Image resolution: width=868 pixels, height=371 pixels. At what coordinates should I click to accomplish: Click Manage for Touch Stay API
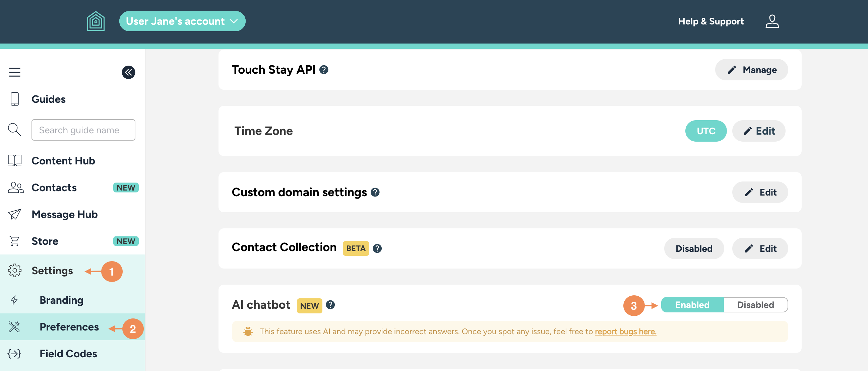tap(751, 70)
